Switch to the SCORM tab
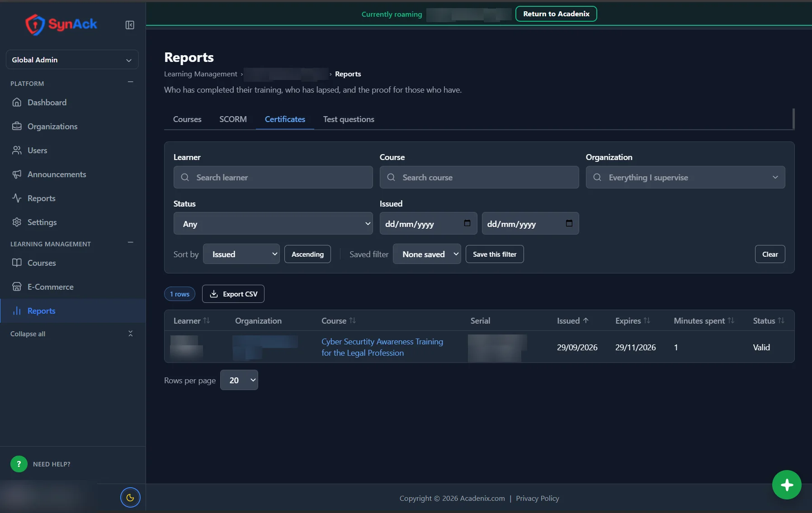The height and width of the screenshot is (513, 812). [233, 119]
